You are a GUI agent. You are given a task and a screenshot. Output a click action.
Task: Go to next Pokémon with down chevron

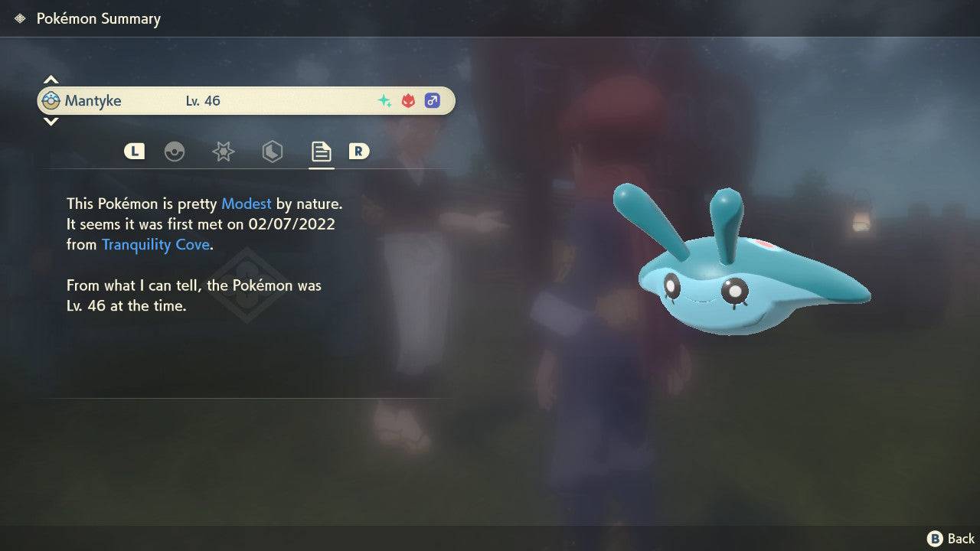tap(51, 122)
